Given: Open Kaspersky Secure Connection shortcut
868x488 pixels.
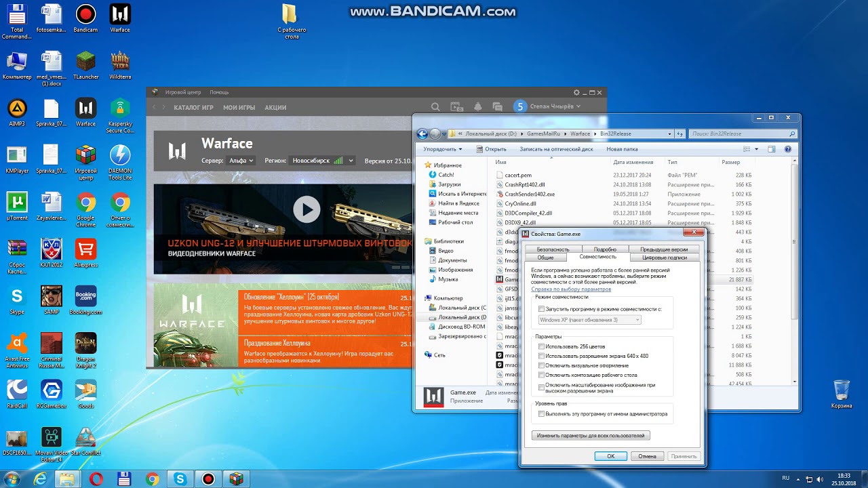Looking at the screenshot, I should point(120,115).
